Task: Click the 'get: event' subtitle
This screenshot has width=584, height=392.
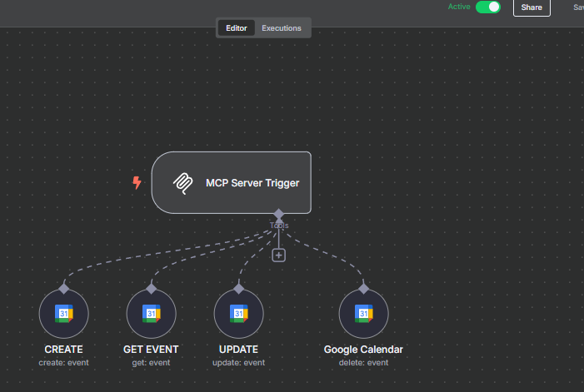Action: point(151,363)
